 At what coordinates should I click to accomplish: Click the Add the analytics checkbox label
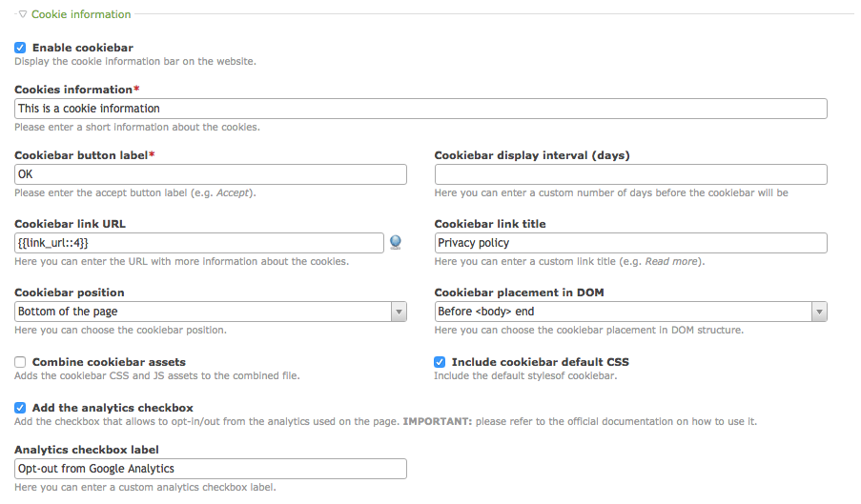pos(113,408)
